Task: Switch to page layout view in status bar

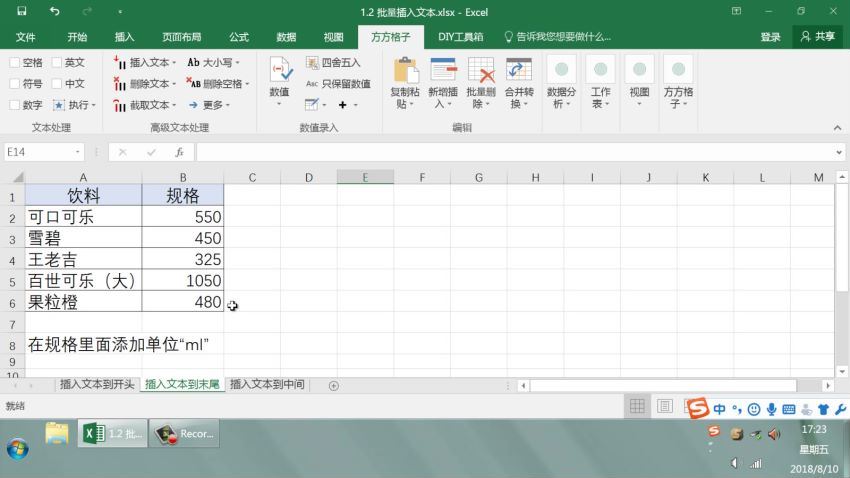Action: tap(665, 406)
